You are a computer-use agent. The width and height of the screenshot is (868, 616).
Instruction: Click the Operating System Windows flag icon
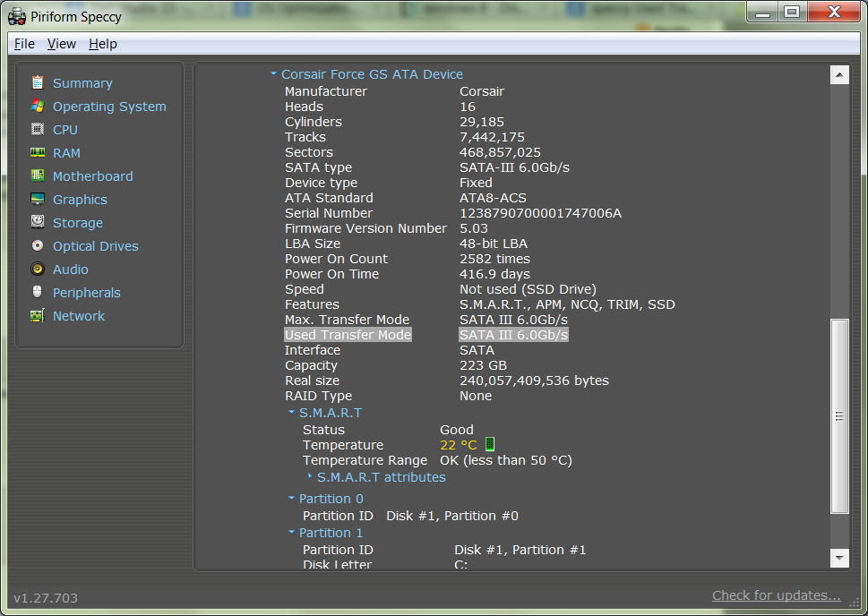pyautogui.click(x=37, y=106)
